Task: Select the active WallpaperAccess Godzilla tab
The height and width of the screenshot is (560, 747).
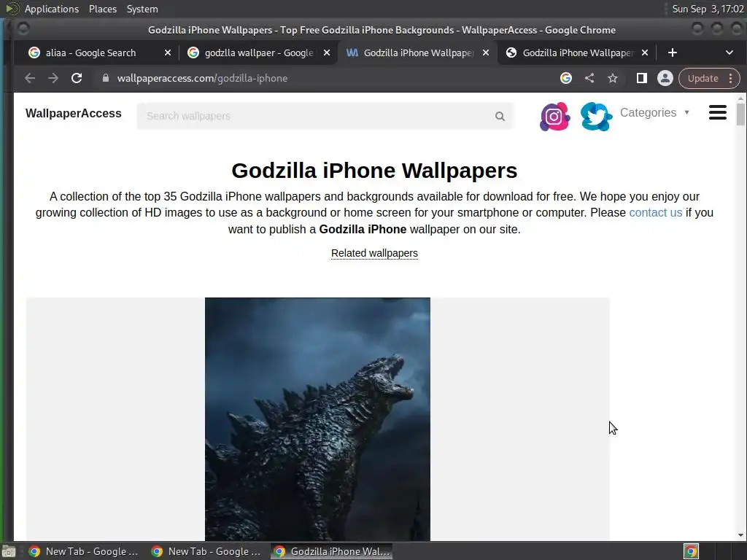Action: 418,52
